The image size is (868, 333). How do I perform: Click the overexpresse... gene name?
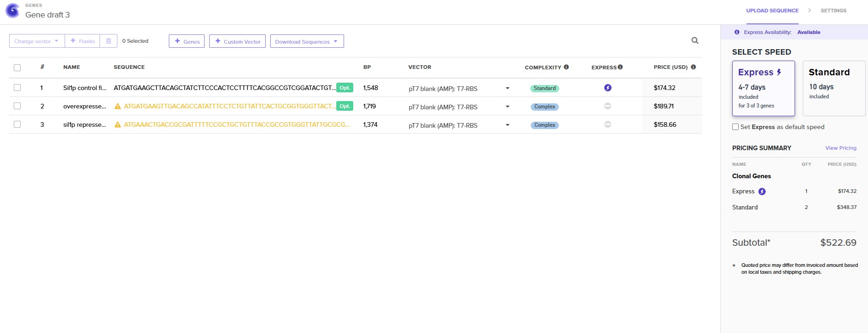pyautogui.click(x=85, y=106)
